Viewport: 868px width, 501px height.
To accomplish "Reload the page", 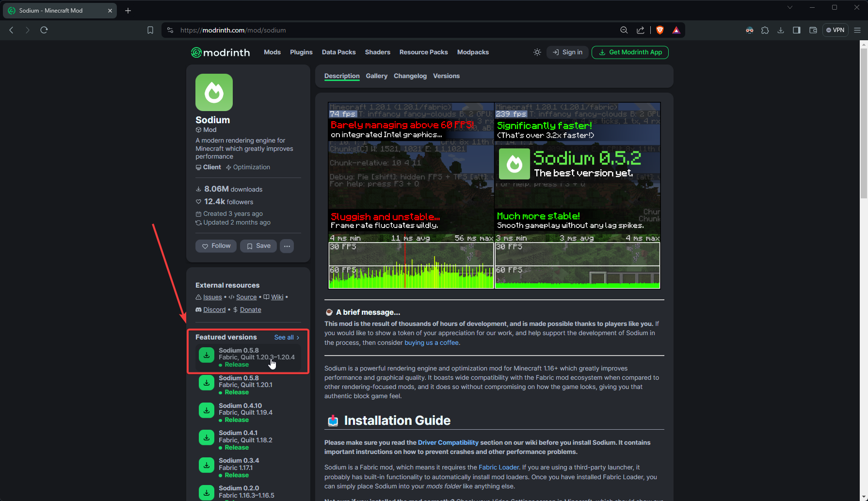I will [x=44, y=30].
